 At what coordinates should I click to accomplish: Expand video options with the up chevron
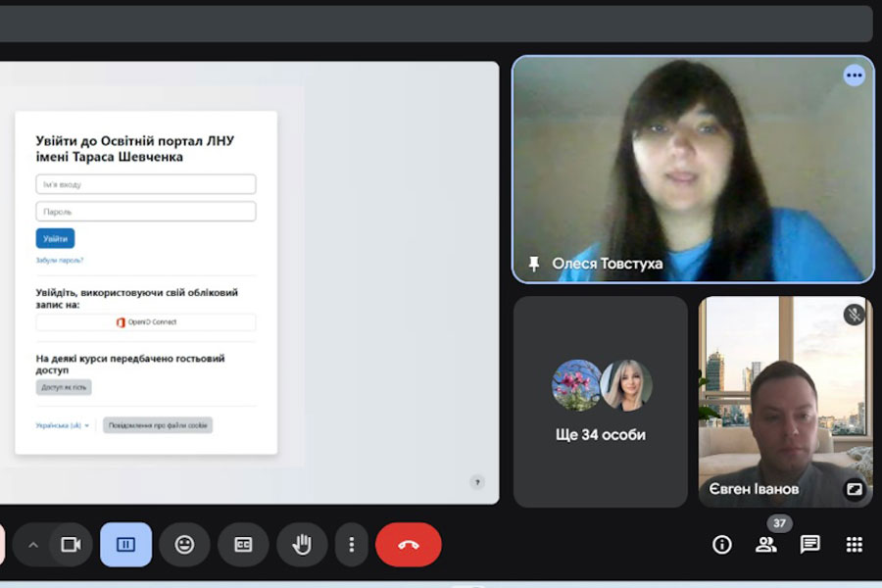[x=33, y=545]
